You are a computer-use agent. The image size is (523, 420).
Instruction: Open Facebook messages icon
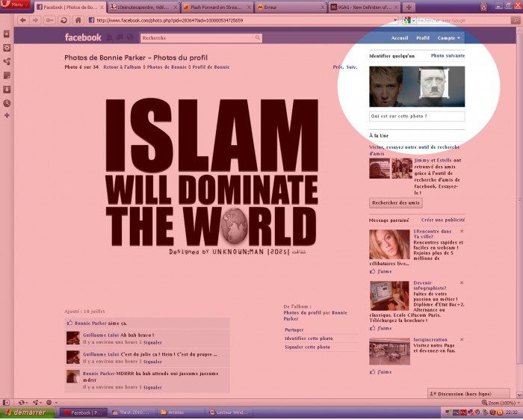pyautogui.click(x=120, y=37)
